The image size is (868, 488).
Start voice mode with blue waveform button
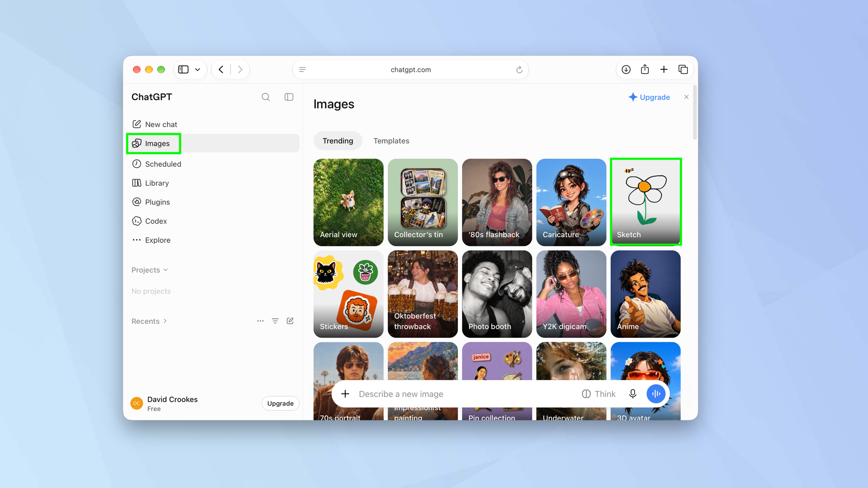pos(656,394)
